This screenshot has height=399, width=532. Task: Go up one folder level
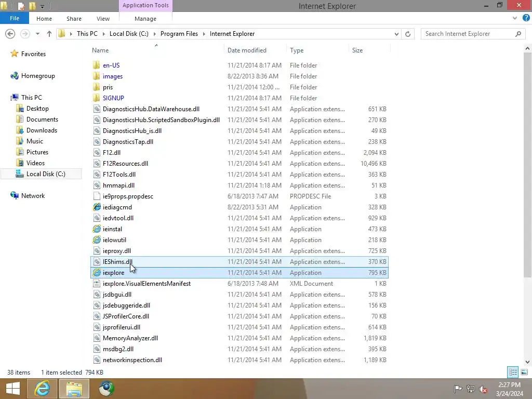pyautogui.click(x=49, y=34)
